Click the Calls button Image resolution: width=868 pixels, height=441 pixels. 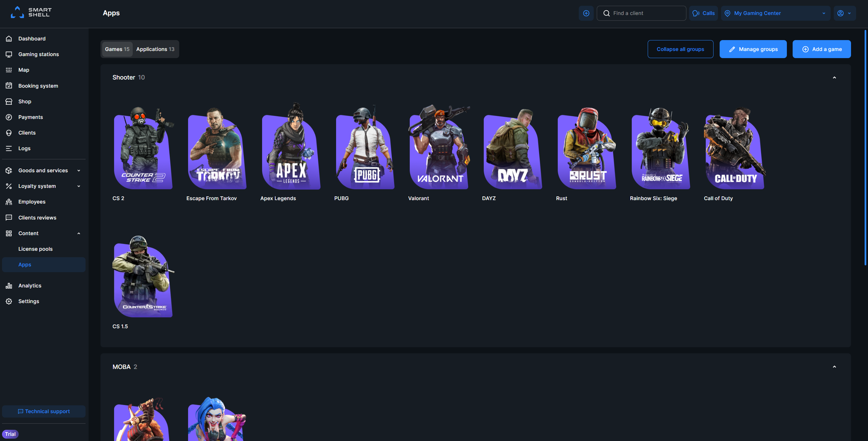click(x=703, y=13)
